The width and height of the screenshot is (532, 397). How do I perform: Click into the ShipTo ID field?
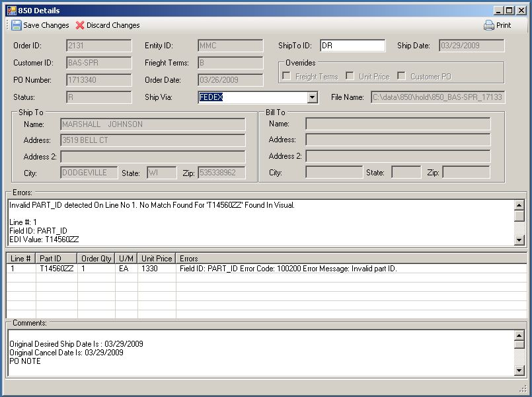click(x=352, y=46)
